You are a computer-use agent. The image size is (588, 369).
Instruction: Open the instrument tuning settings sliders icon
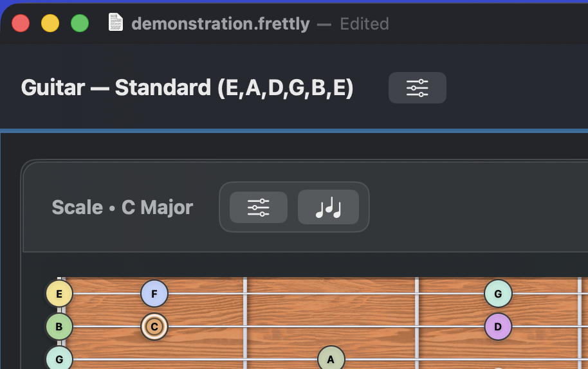(x=417, y=87)
